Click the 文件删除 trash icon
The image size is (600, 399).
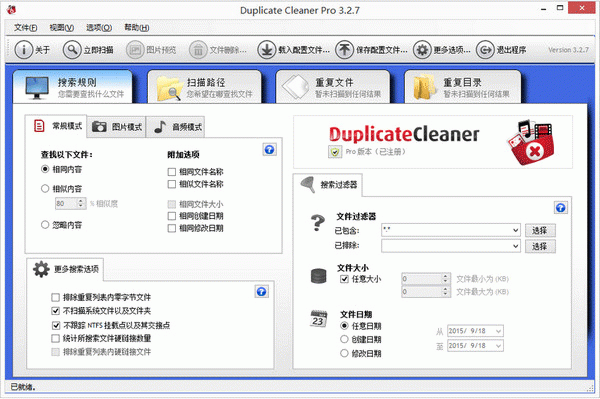pos(198,50)
